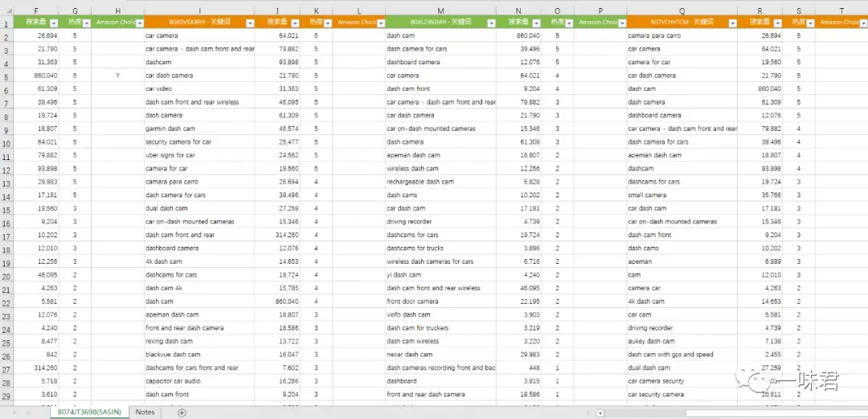
Task: Select the 'dash cam wireless' cell
Action: tap(440, 342)
